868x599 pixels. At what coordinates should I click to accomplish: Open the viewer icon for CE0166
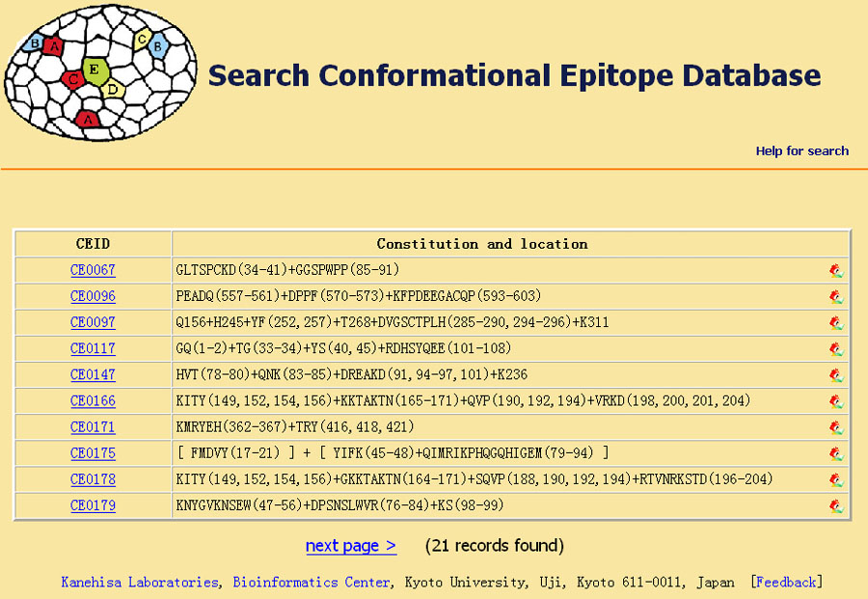836,401
